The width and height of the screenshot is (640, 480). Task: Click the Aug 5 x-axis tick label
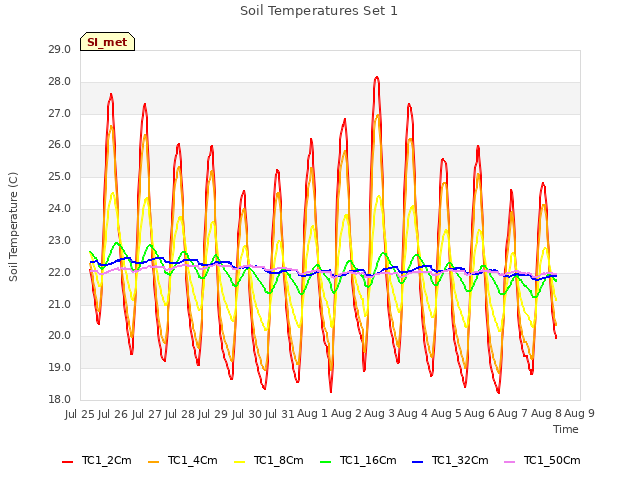(x=446, y=413)
